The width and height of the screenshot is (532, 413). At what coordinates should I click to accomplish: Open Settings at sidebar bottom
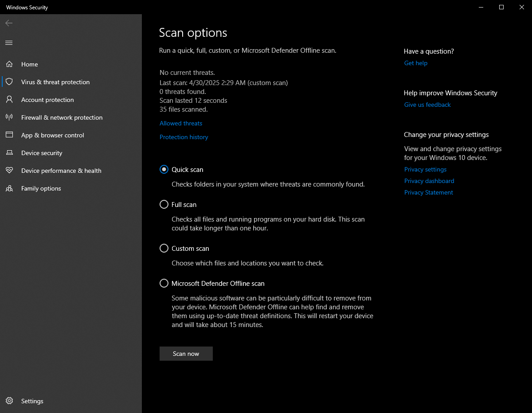coord(71,401)
